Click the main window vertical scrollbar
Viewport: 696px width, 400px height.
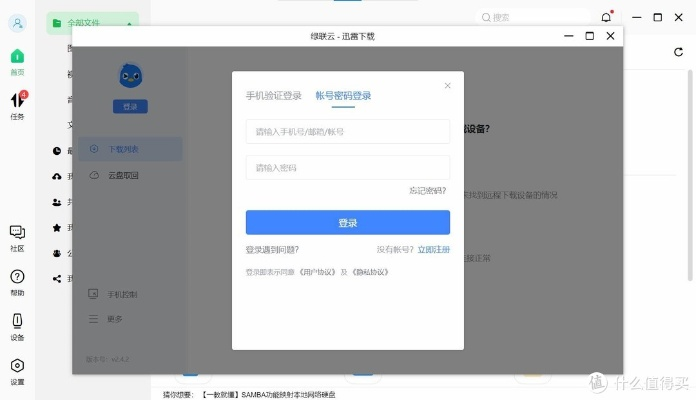click(690, 175)
